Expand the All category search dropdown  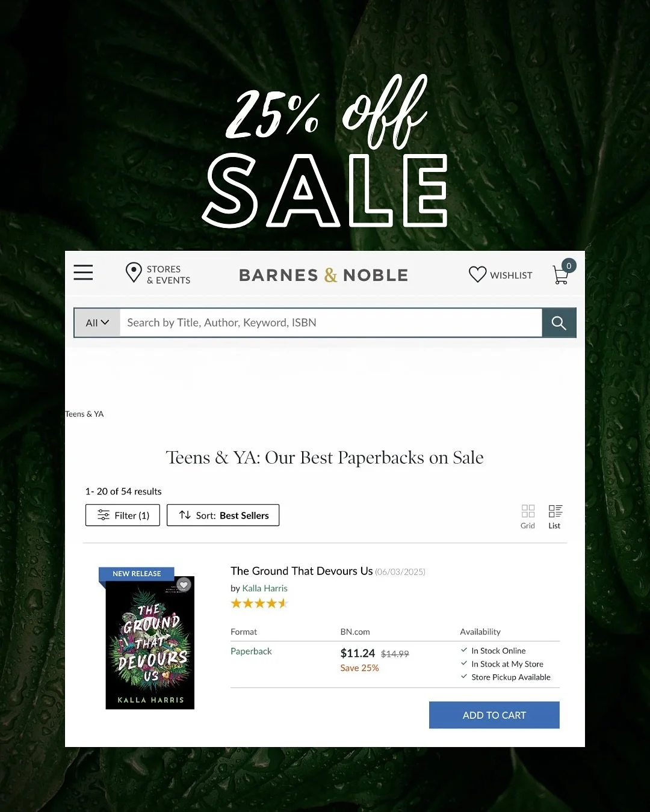(x=97, y=323)
